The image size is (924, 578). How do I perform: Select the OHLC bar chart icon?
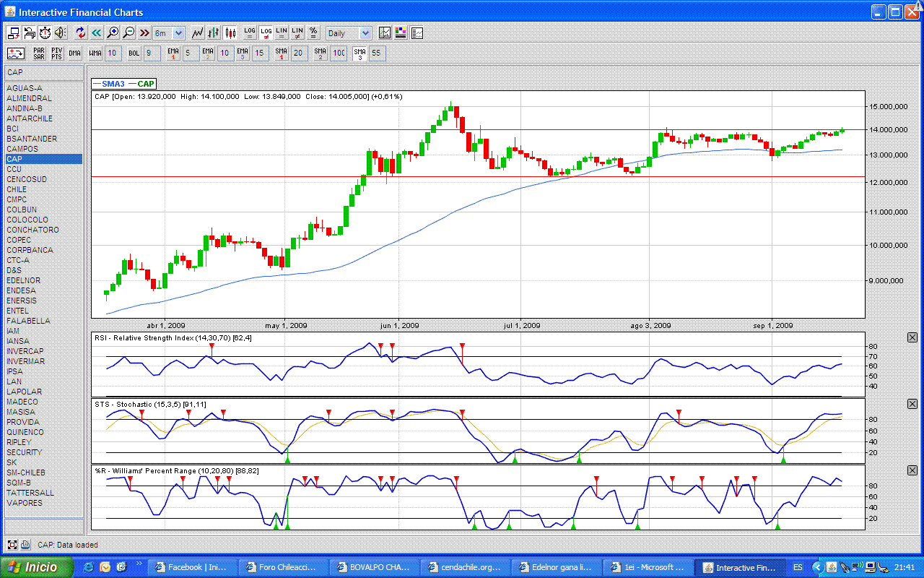(x=214, y=33)
